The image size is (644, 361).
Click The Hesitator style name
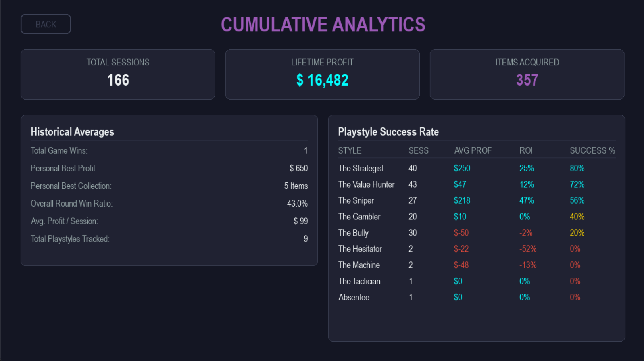(x=360, y=249)
